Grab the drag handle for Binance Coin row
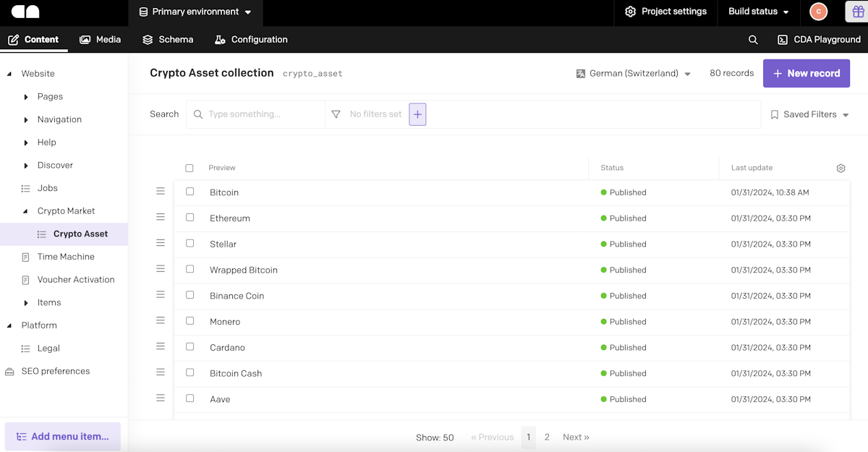The height and width of the screenshot is (452, 868). [161, 294]
